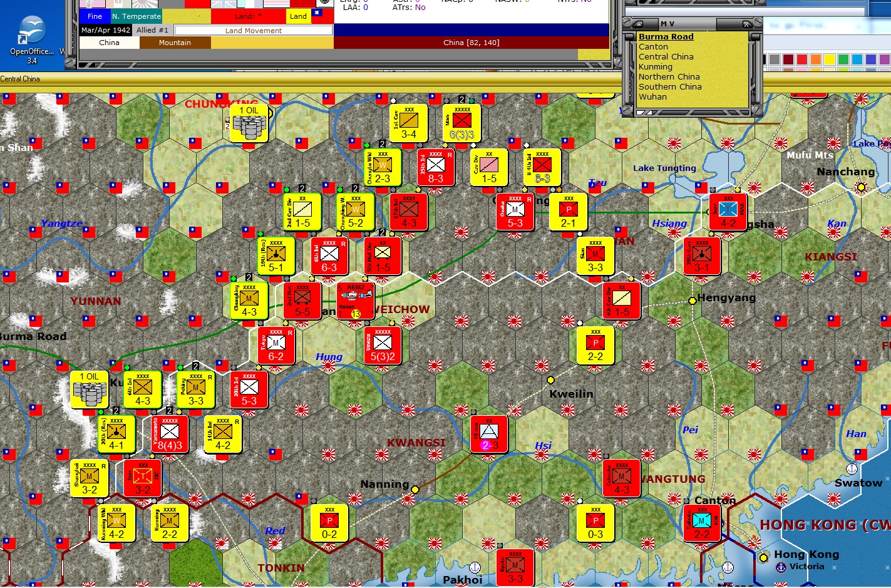Select the Chungking 4-3 militia counter
Image resolution: width=891 pixels, height=588 pixels.
tap(249, 301)
